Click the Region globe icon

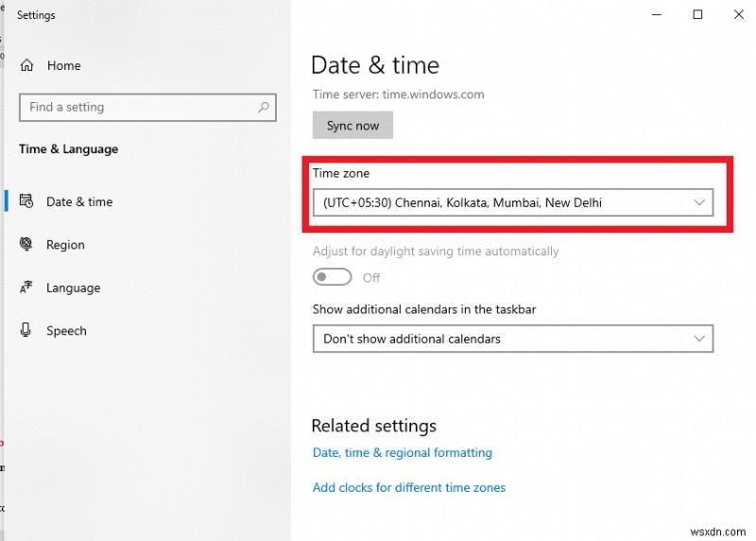pyautogui.click(x=26, y=245)
